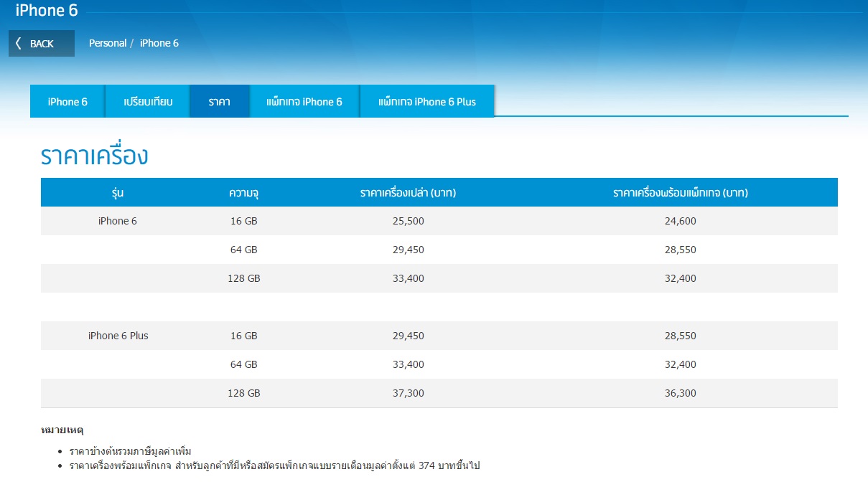
Task: Click the note ราคาข้างต้นรวมภาษีมูลค่าเพิ่ม
Action: pos(131,452)
